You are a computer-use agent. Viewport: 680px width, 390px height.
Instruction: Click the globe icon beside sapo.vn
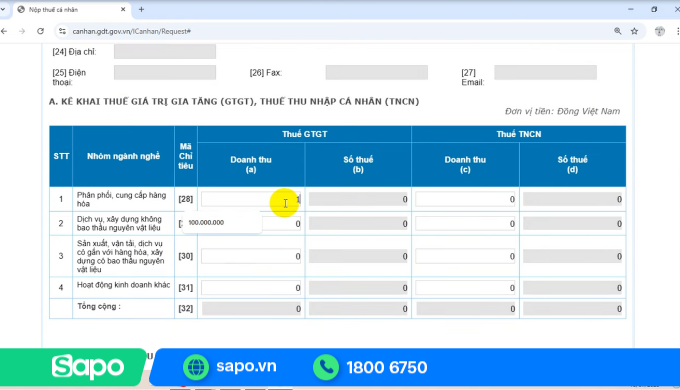click(196, 367)
